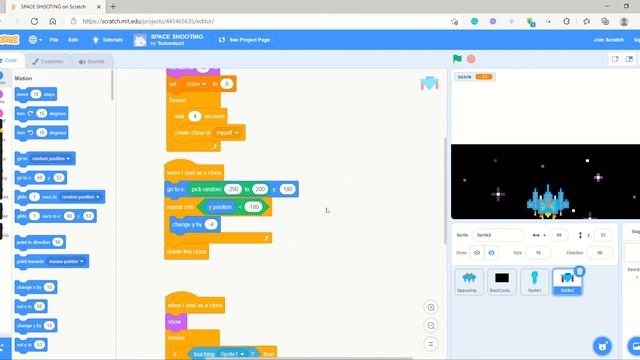Open browser collections icon
The height and width of the screenshot is (360, 640).
(605, 21)
